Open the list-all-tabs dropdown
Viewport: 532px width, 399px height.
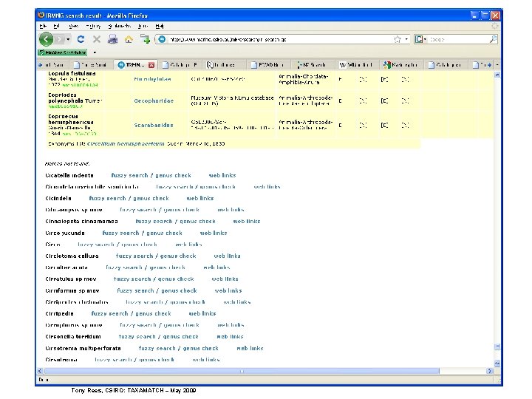497,64
